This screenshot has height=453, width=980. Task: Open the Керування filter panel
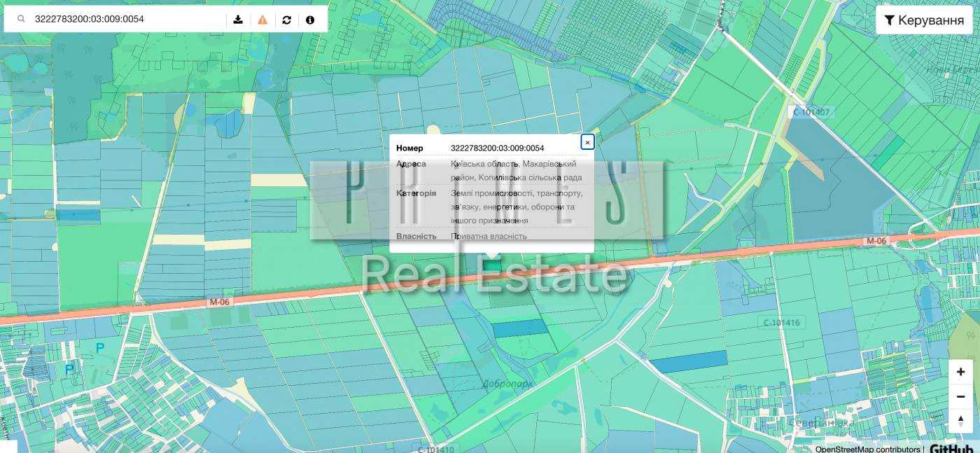coord(924,20)
